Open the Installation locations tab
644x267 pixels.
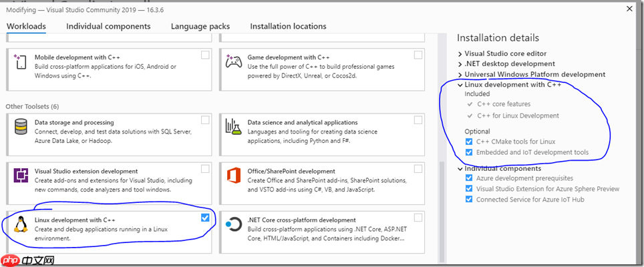(x=289, y=26)
